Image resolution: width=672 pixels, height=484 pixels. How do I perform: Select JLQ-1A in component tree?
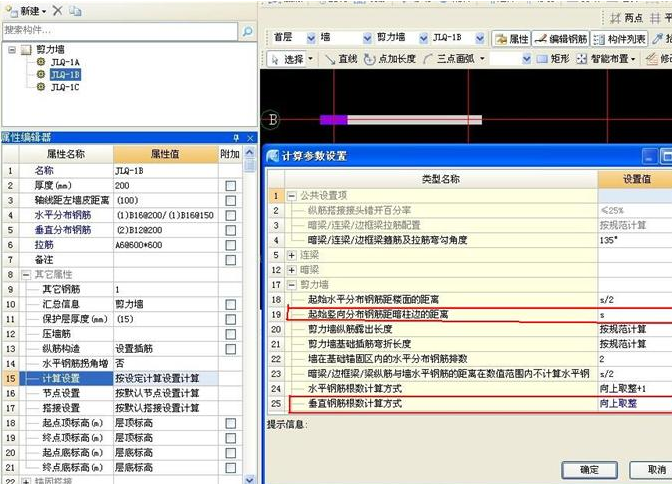point(65,62)
